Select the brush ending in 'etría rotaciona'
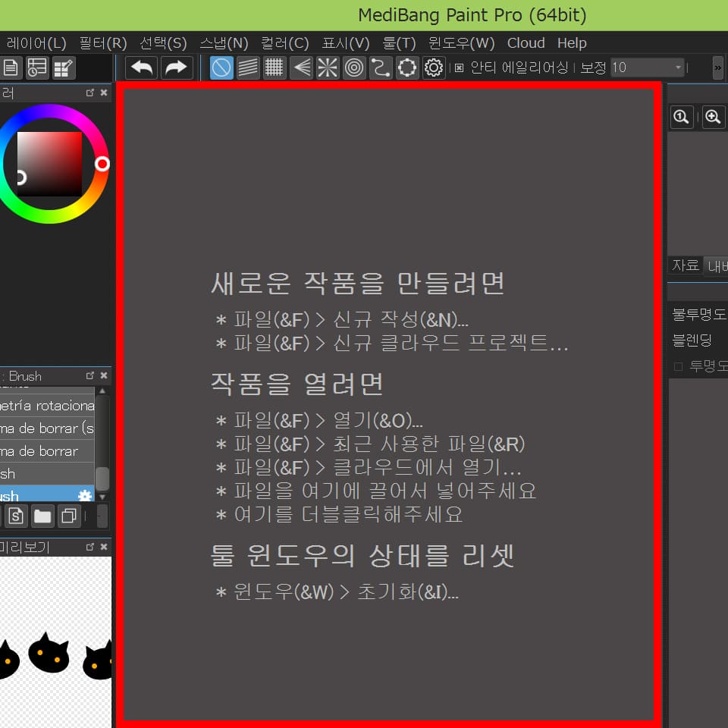The height and width of the screenshot is (728, 728). point(47,405)
